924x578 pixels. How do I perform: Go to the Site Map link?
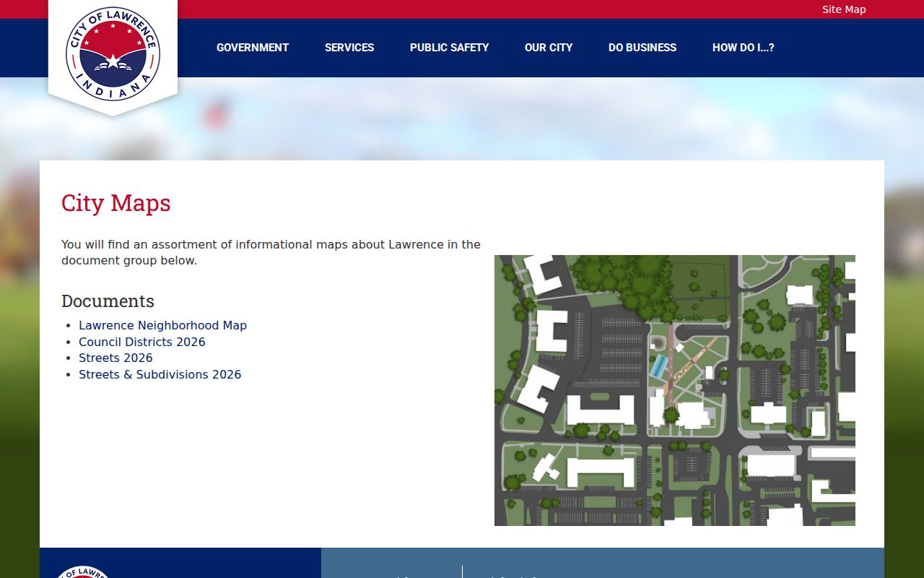(844, 9)
